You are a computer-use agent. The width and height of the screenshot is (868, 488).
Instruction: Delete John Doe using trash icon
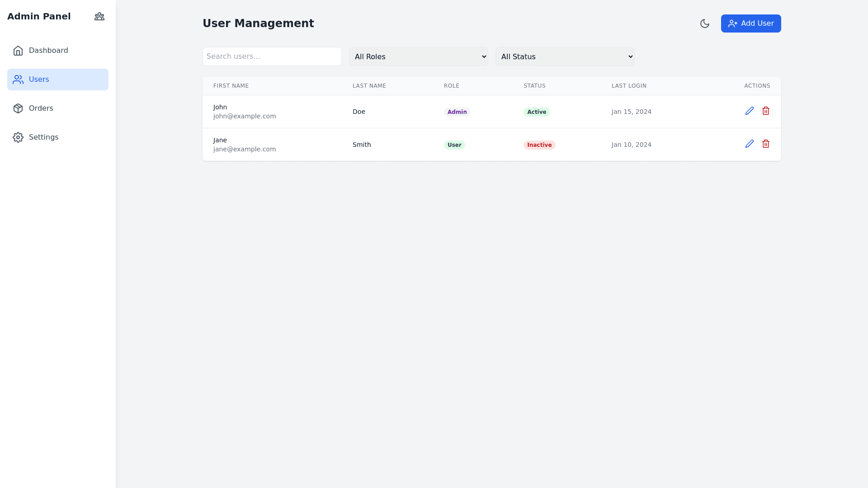(x=765, y=111)
